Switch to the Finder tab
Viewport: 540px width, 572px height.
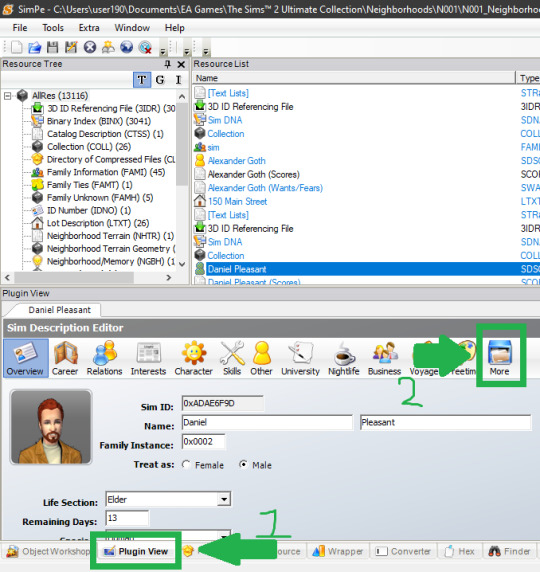(509, 551)
